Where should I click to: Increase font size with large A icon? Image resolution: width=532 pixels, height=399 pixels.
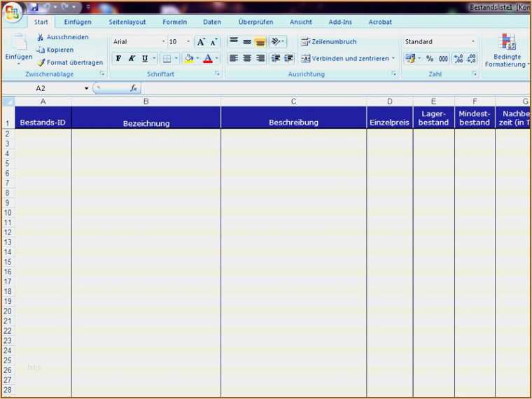pyautogui.click(x=201, y=42)
